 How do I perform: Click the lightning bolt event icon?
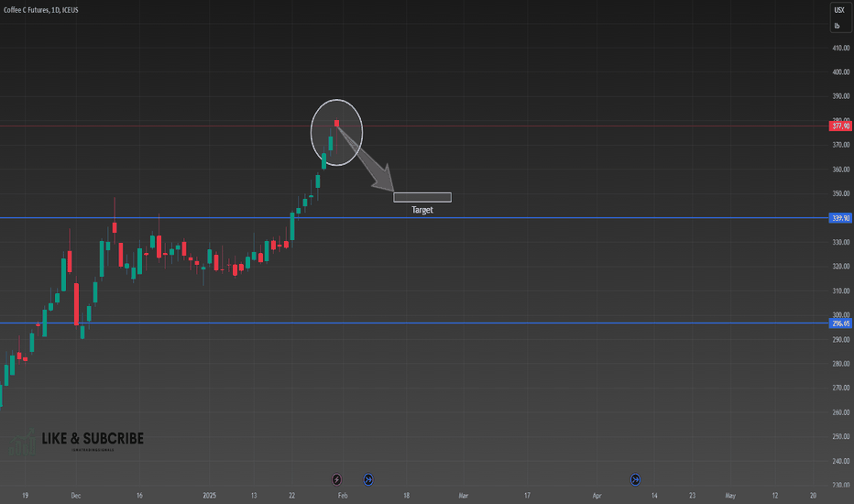[336, 479]
